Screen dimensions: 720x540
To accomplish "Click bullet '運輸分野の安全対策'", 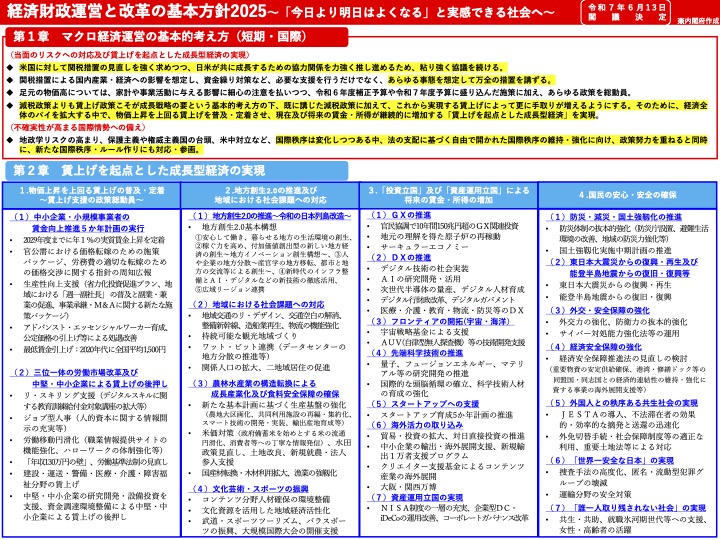I will [x=595, y=495].
